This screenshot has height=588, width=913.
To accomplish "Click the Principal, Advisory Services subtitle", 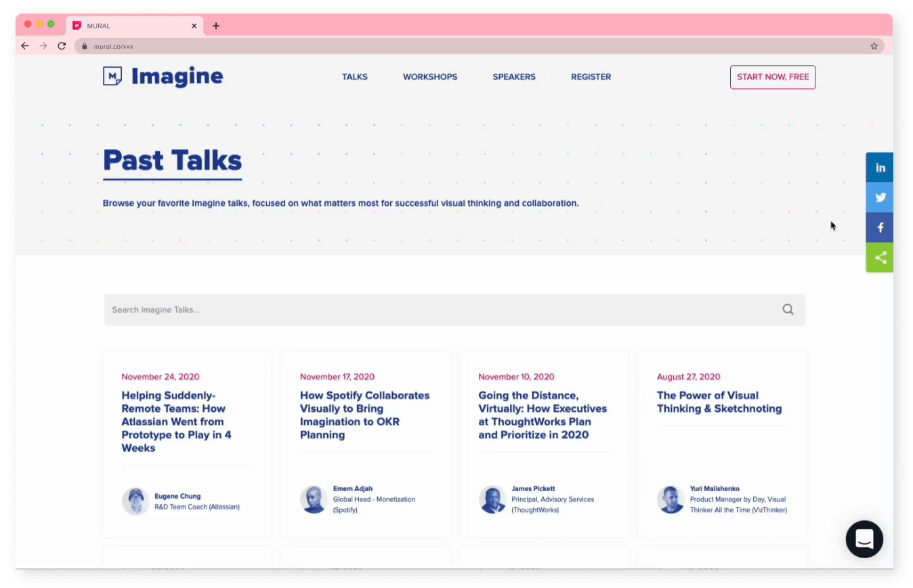I will 553,505.
